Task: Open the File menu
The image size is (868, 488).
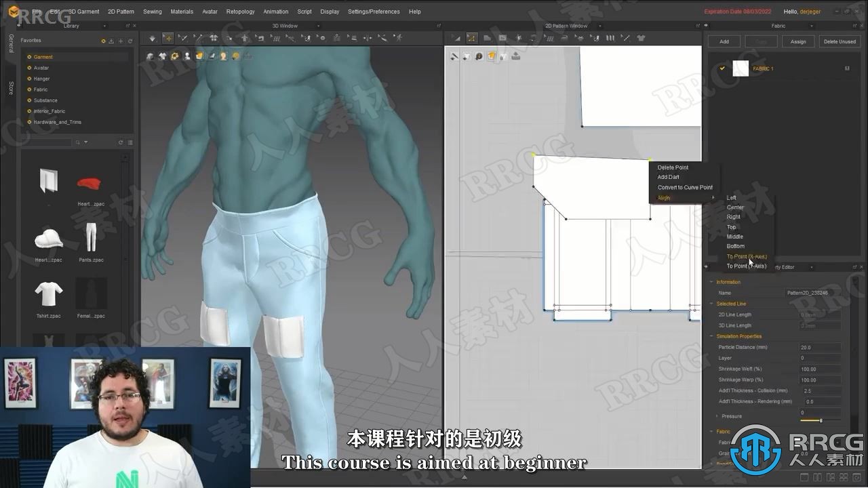Action: point(37,12)
